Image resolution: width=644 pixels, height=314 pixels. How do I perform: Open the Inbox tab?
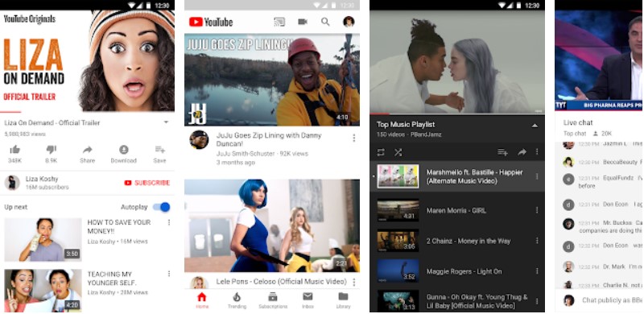pyautogui.click(x=308, y=300)
